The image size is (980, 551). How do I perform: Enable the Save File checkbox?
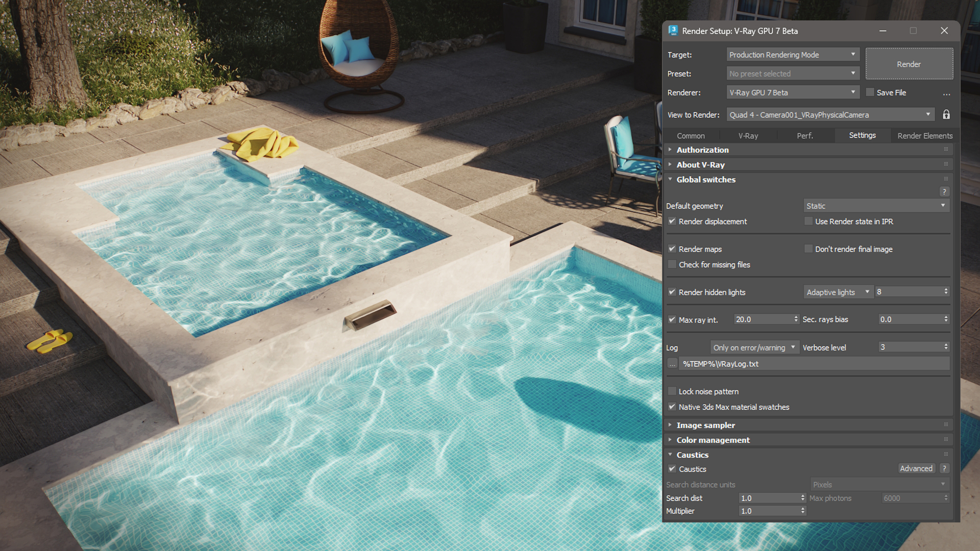(870, 92)
